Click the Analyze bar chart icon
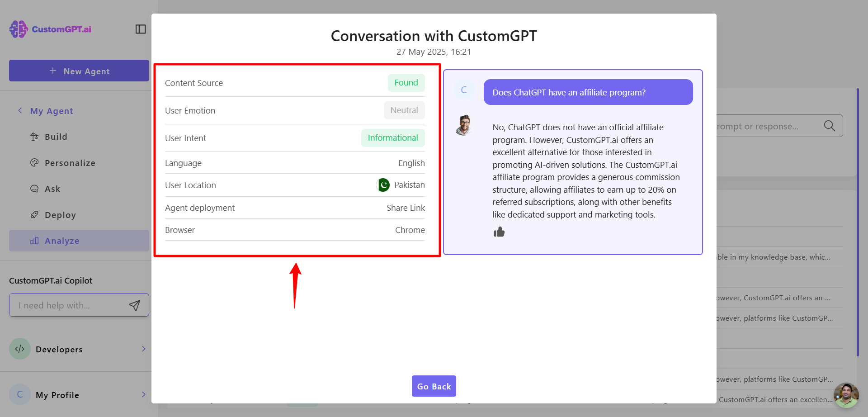The width and height of the screenshot is (868, 417). pos(34,241)
